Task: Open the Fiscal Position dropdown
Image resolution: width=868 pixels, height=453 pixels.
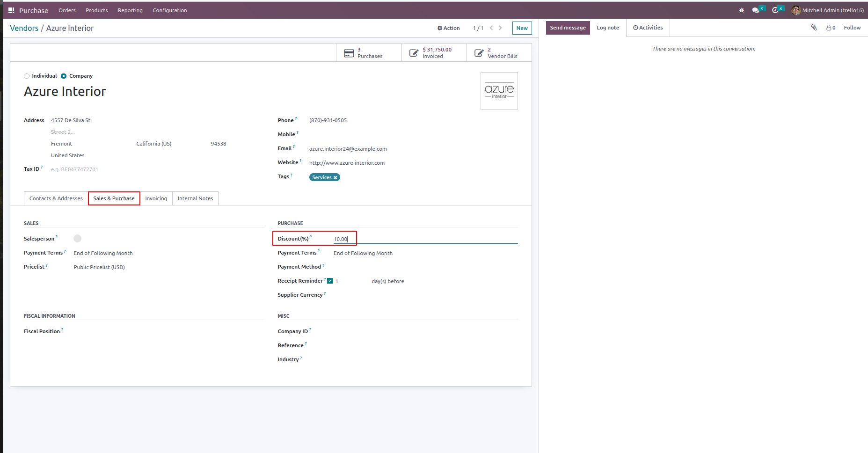Action: pos(168,331)
